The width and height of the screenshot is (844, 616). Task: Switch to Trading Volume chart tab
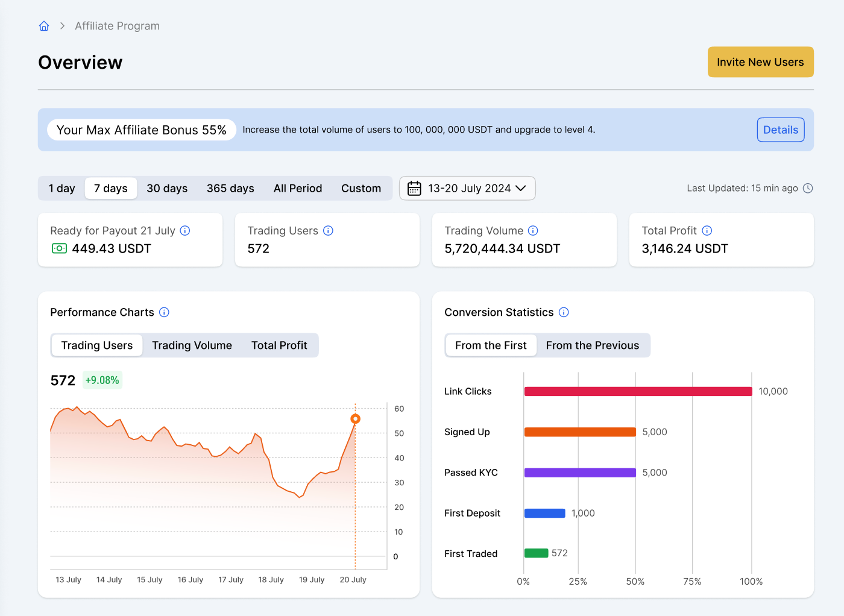(192, 345)
